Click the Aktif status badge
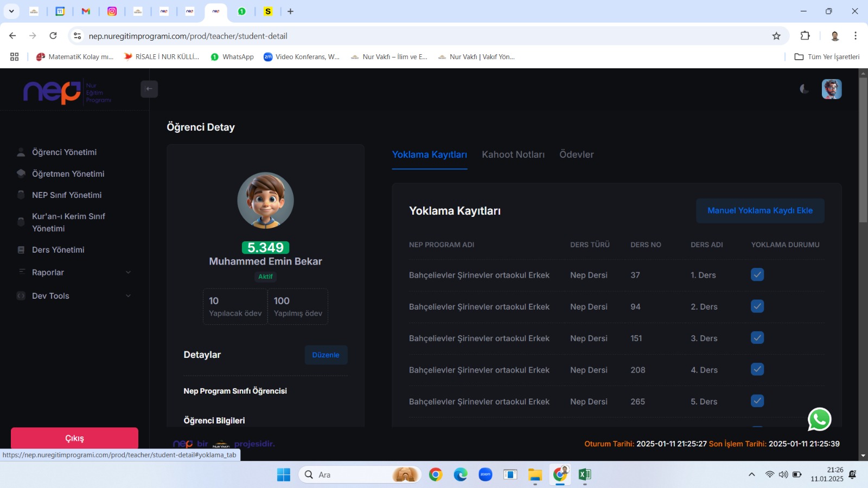Image resolution: width=868 pixels, height=488 pixels. [x=265, y=277]
